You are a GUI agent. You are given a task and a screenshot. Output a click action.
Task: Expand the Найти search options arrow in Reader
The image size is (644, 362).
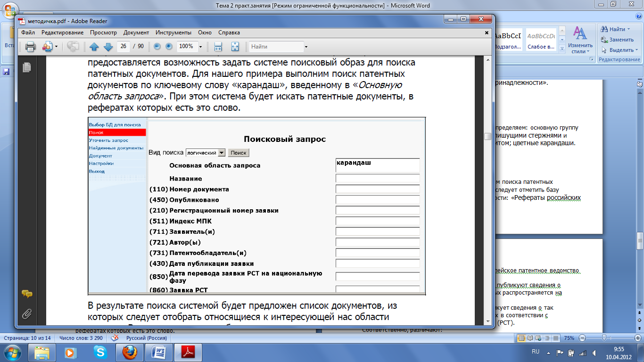(x=306, y=47)
